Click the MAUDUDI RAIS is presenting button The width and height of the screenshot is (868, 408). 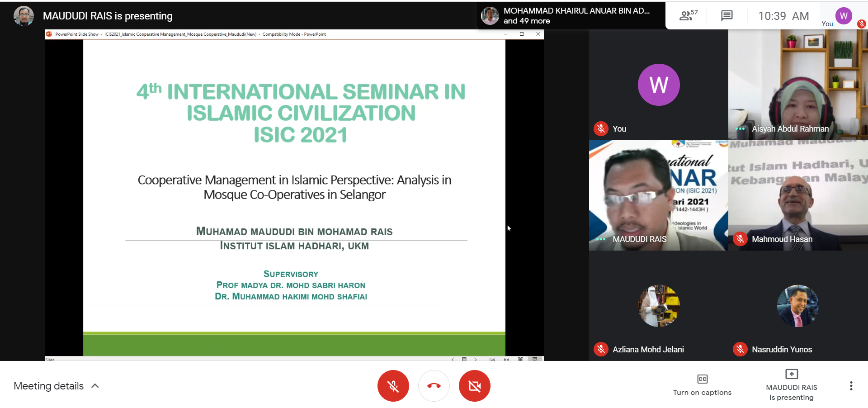tap(791, 385)
